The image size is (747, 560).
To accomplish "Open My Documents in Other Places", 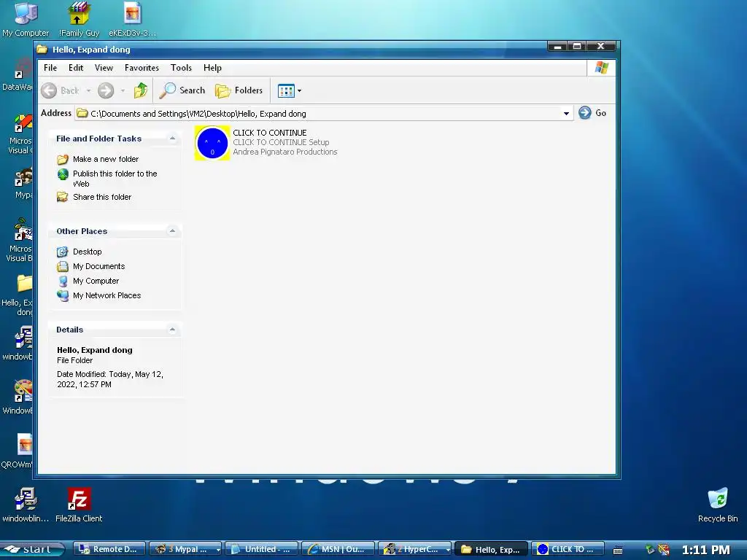I will point(90,266).
